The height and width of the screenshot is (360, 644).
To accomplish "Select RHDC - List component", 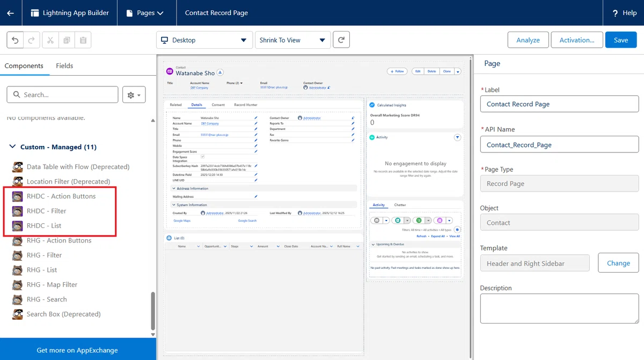I will pos(37,226).
